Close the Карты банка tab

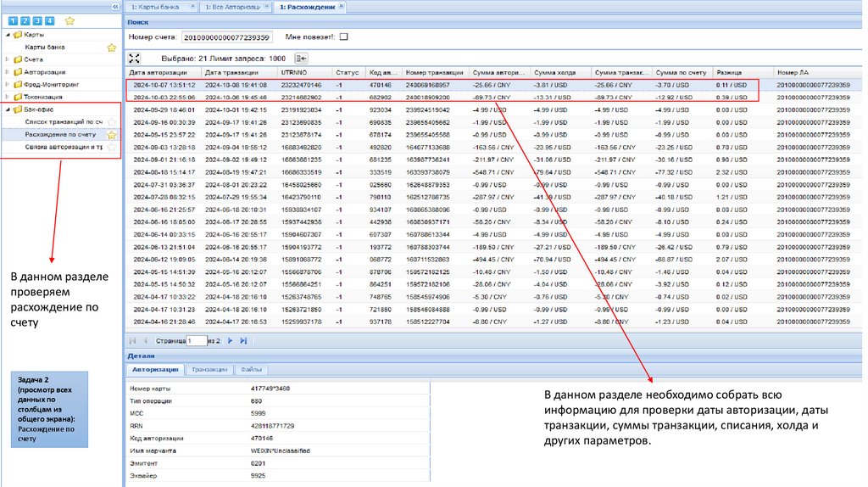(192, 7)
